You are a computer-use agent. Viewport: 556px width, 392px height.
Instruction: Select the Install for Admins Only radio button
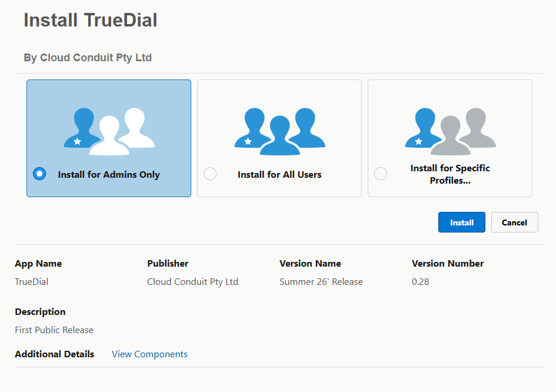(39, 174)
